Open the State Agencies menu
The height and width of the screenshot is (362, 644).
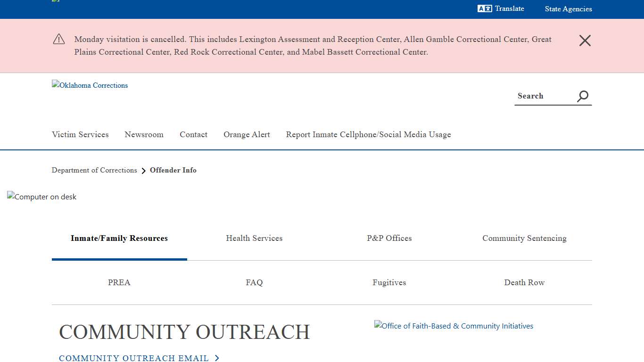pos(568,9)
